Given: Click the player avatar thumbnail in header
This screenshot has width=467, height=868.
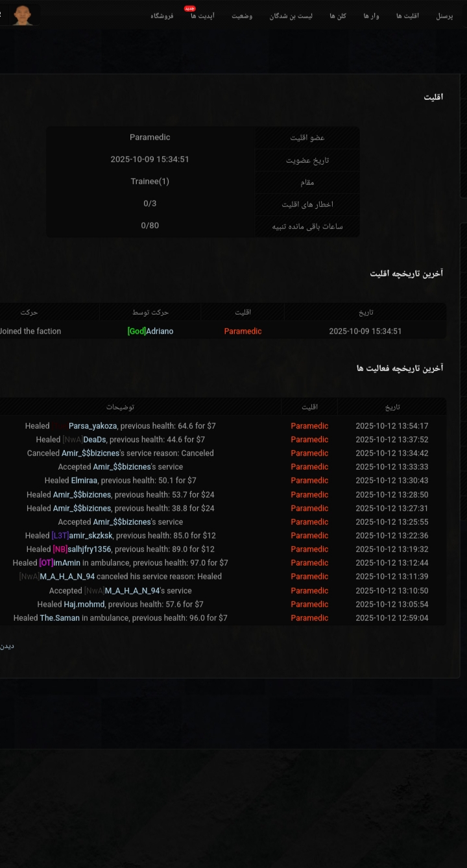Looking at the screenshot, I should click(23, 14).
